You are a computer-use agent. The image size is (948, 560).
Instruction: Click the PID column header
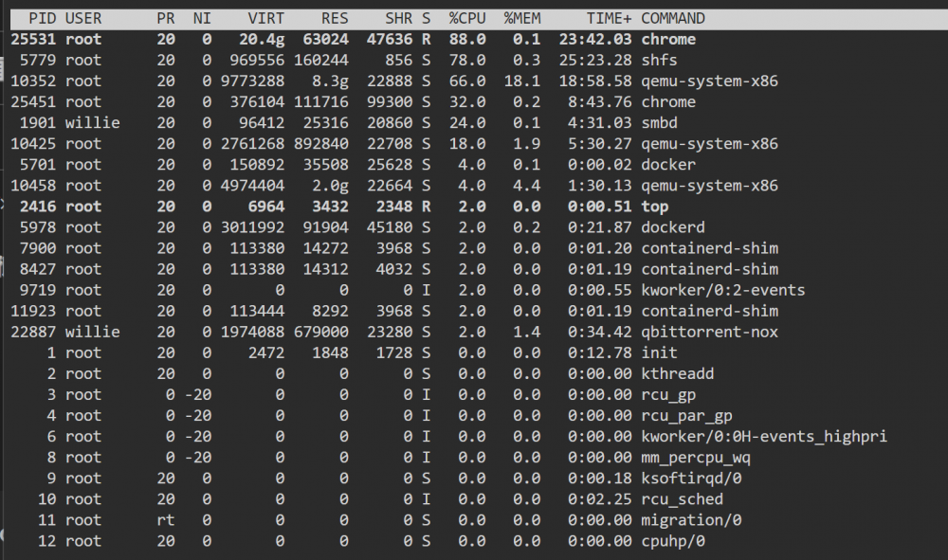[x=43, y=19]
